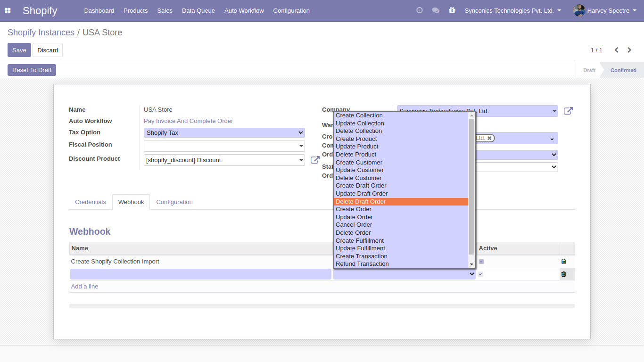Viewport: 644px width, 362px height.
Task: Click the Add a line link
Action: (85, 287)
